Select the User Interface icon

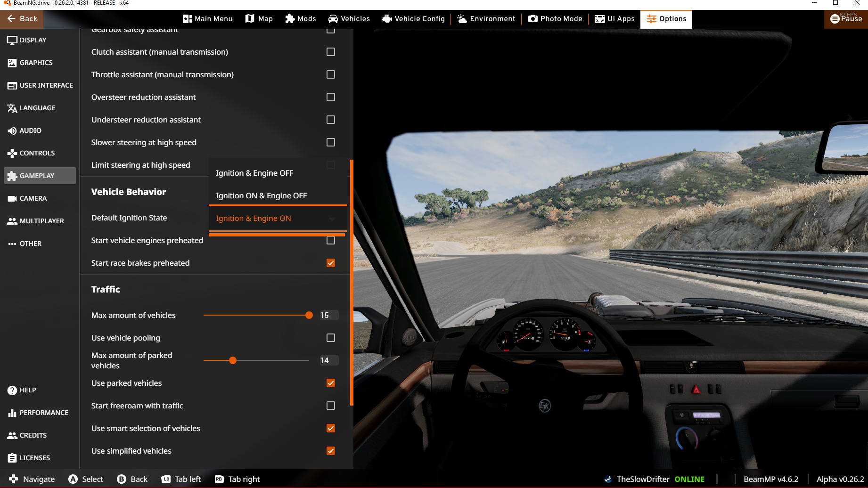pos(12,85)
